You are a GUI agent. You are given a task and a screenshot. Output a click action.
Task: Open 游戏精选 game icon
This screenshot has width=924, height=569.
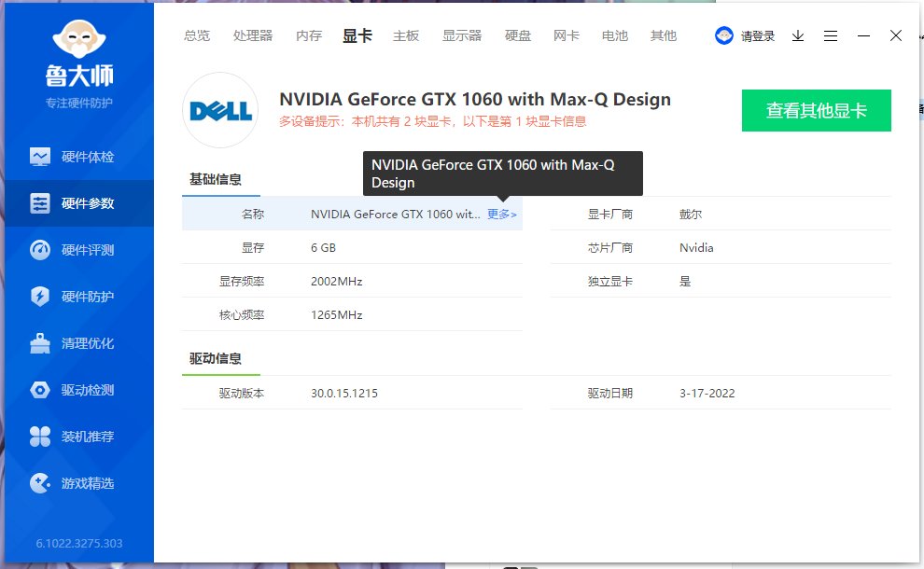(x=40, y=483)
